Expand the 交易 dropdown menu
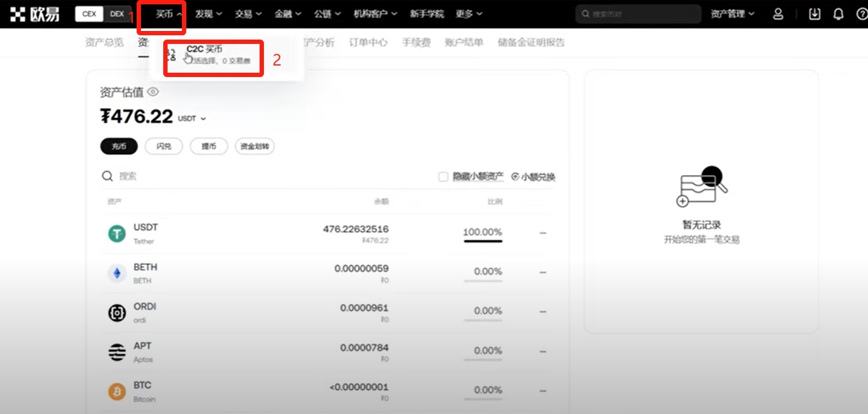This screenshot has height=414, width=868. point(248,14)
